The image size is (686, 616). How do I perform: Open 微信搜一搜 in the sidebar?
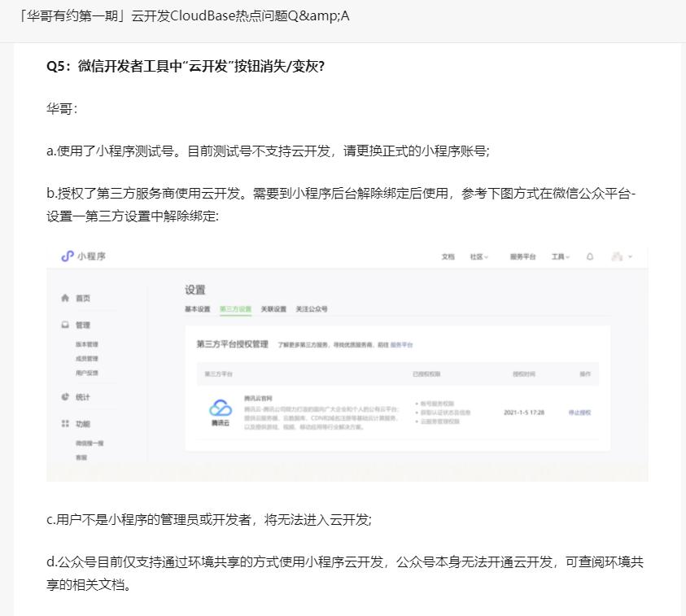[x=90, y=443]
